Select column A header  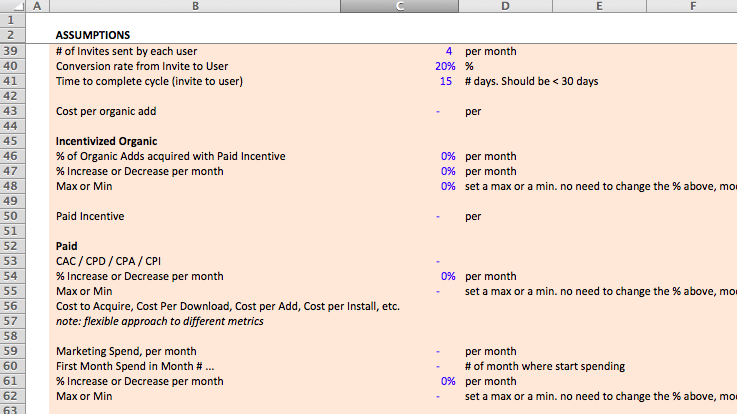click(37, 6)
